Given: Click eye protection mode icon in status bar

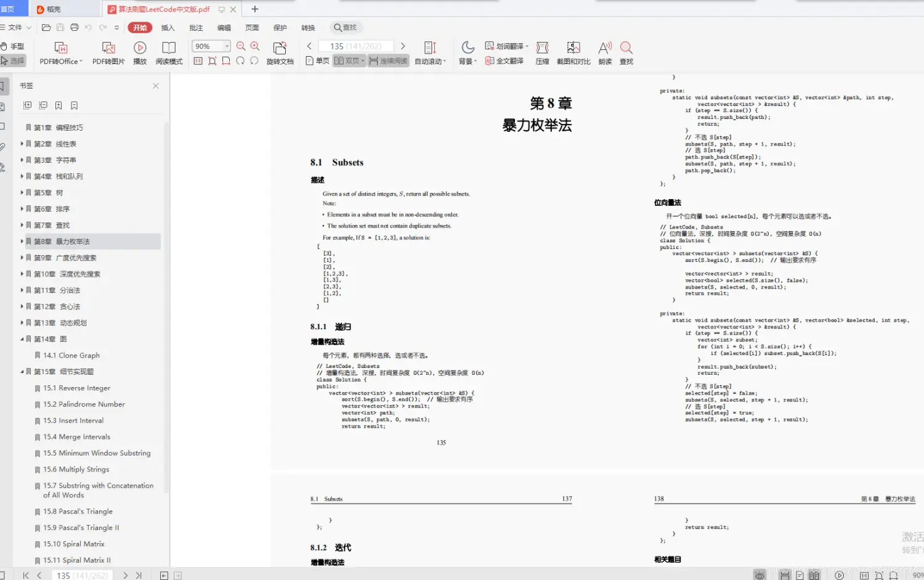Looking at the screenshot, I should [x=760, y=575].
